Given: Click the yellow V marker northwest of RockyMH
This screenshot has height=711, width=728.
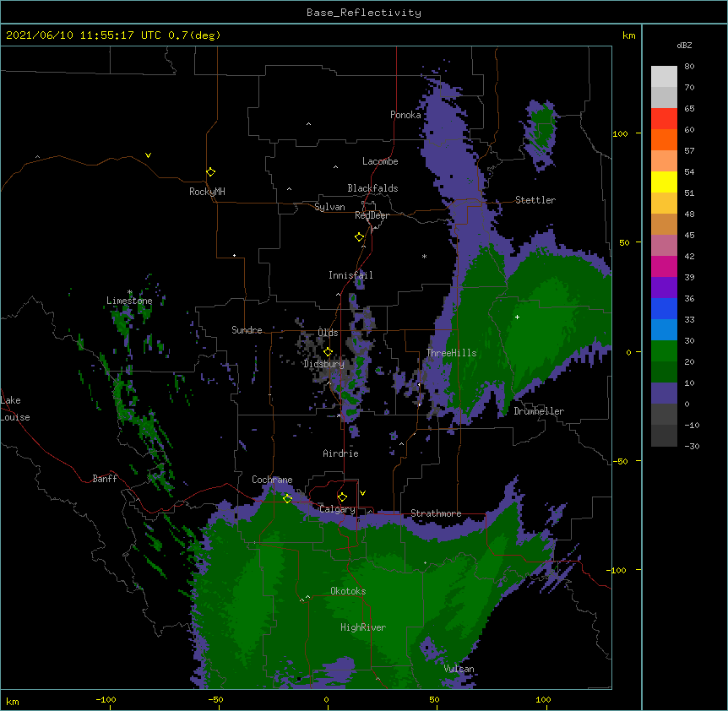Looking at the screenshot, I should click(148, 155).
